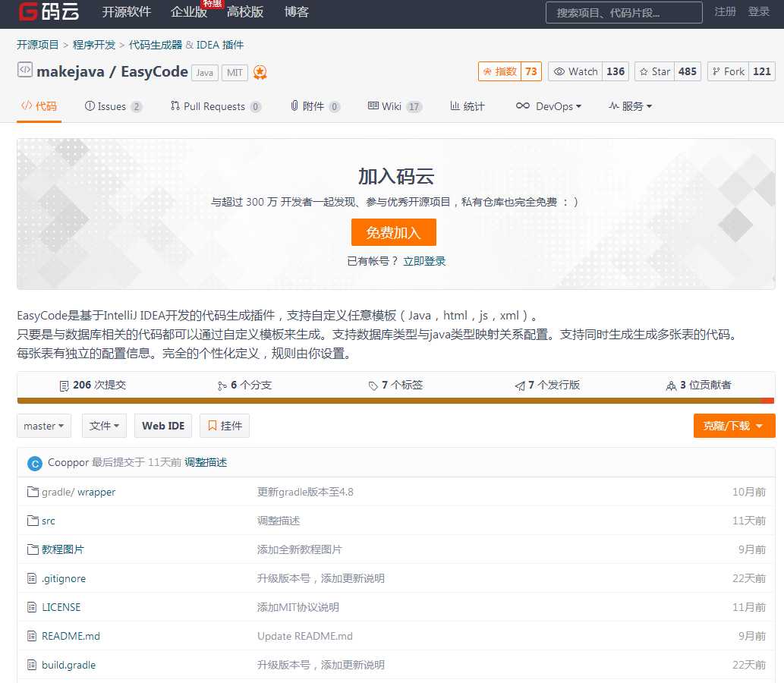
Task: Click the 代码生成器 breadcrumb link
Action: [156, 45]
